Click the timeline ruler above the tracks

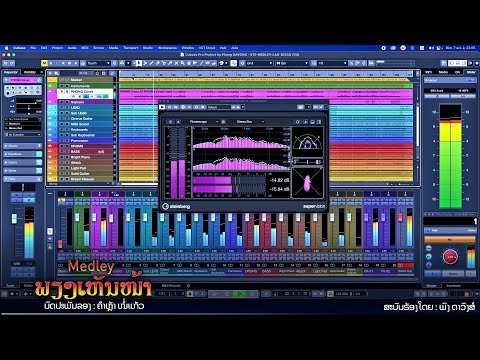[266, 74]
